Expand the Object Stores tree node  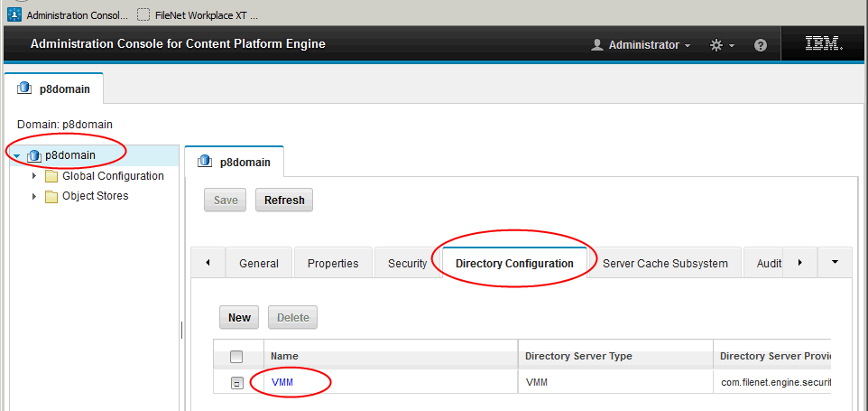point(34,196)
